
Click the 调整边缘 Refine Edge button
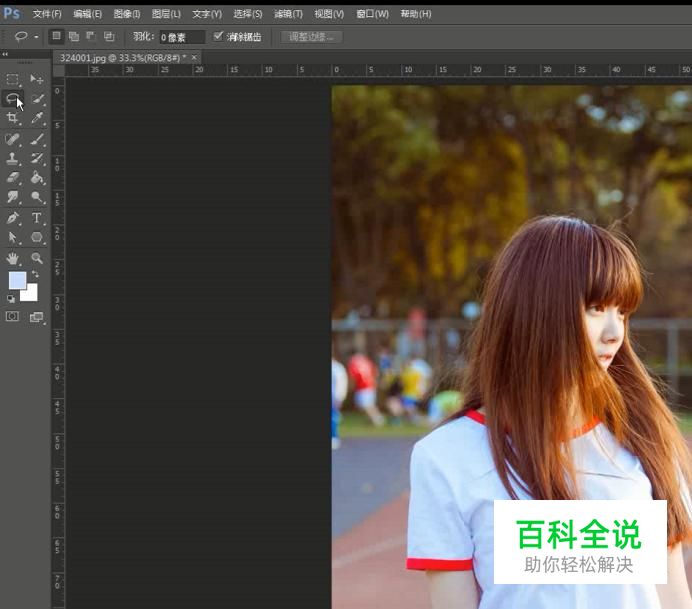coord(312,37)
